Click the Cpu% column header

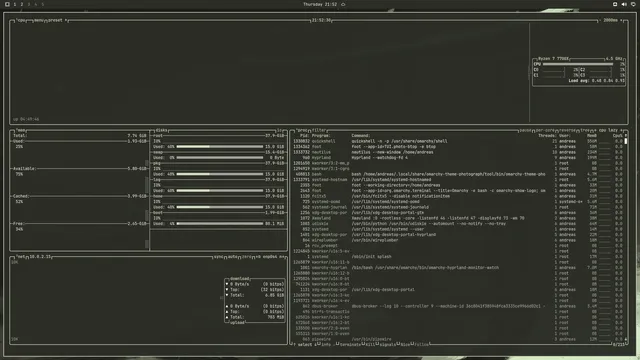coord(618,136)
